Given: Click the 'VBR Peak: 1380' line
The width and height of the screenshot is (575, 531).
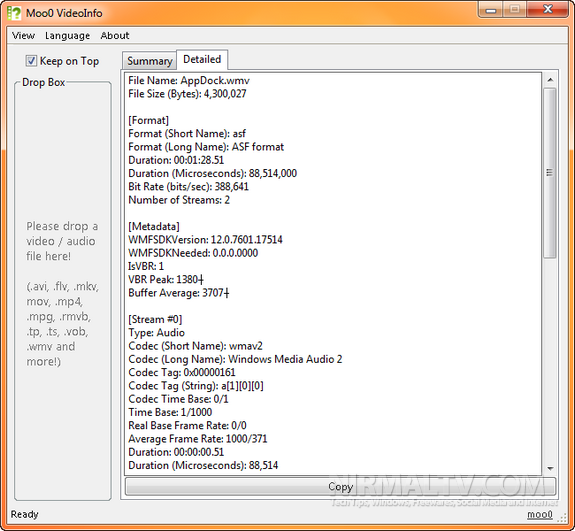Looking at the screenshot, I should [x=165, y=279].
